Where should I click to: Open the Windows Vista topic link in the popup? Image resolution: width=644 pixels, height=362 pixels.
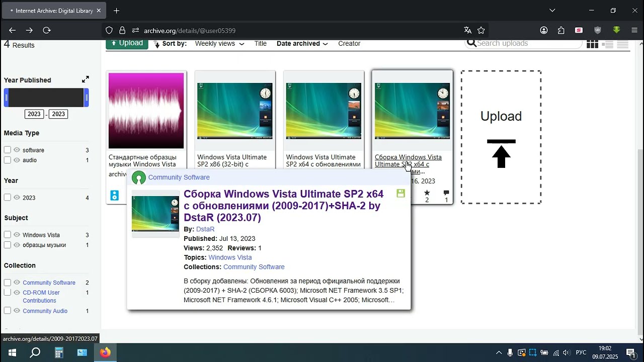pyautogui.click(x=230, y=257)
